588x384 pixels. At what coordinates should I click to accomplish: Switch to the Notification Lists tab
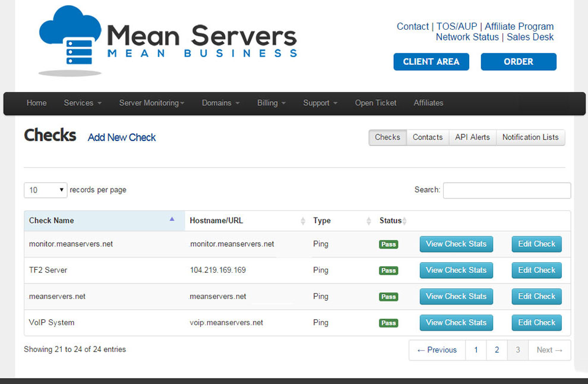click(530, 137)
